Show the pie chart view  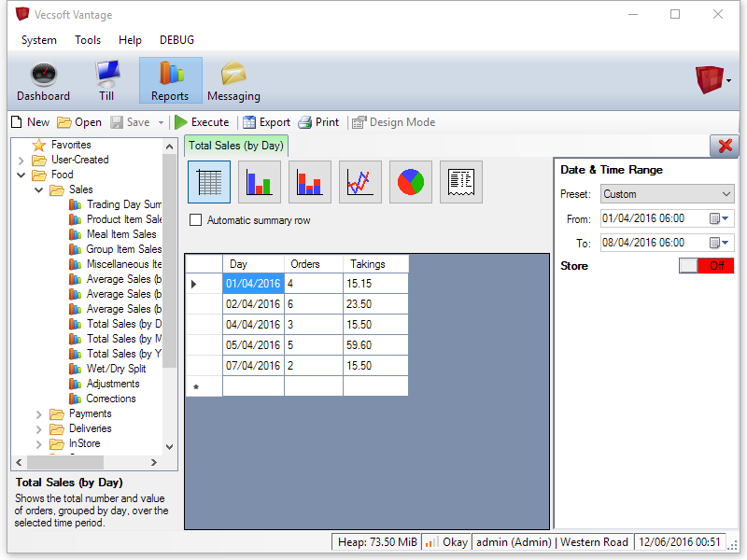point(411,182)
